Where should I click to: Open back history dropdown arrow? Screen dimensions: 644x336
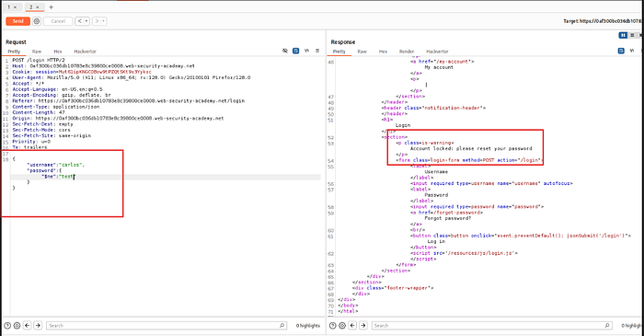point(86,21)
